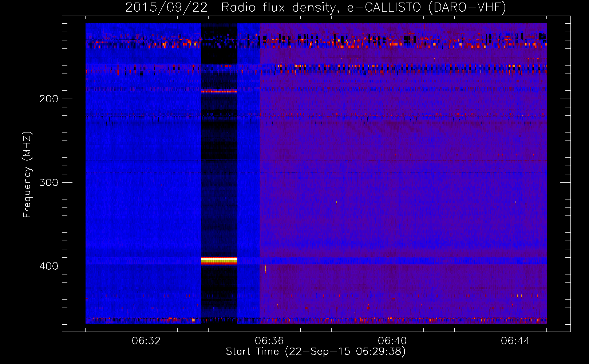Click the "Start Time (22-Sep-15 06:29:38)" label
Screen dimensions: 589x364
pos(316,352)
